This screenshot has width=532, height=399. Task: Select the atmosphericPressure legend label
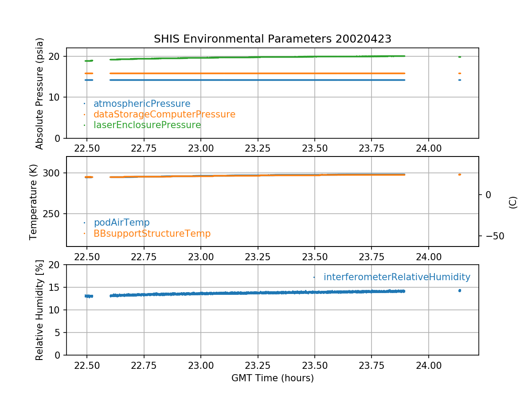142,104
